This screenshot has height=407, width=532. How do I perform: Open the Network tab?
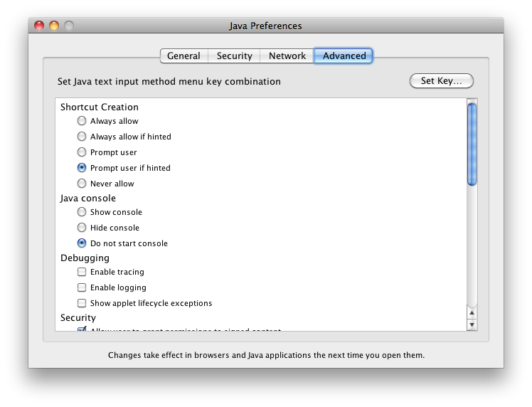coord(287,55)
